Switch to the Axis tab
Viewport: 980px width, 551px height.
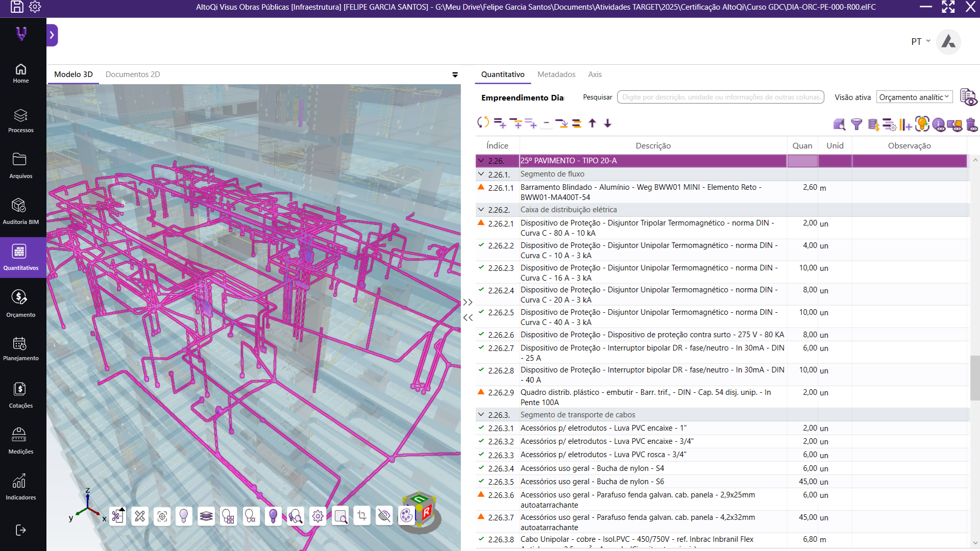595,74
